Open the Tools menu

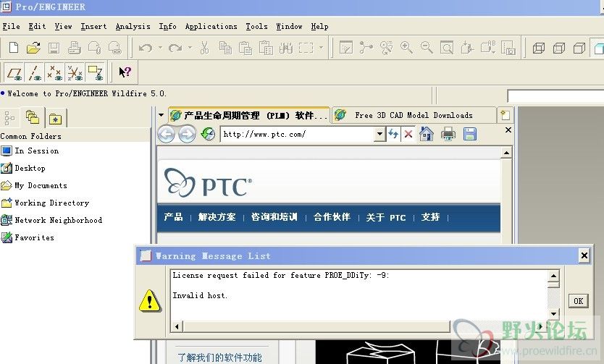(x=256, y=26)
